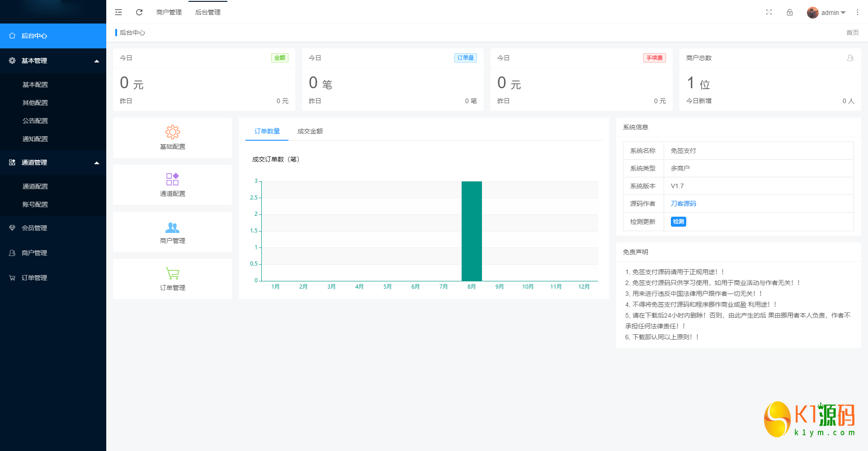Viewport: 868px width, 451px height.
Task: Click the August bar in chart
Action: click(472, 231)
